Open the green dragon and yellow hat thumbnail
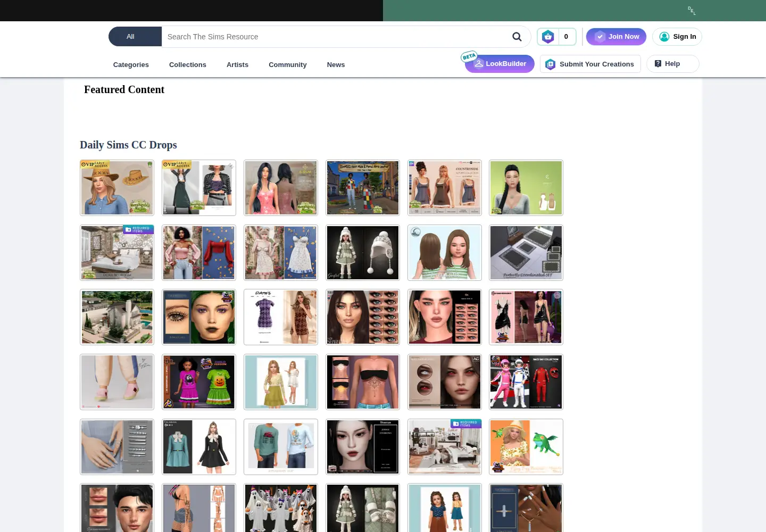 click(526, 447)
